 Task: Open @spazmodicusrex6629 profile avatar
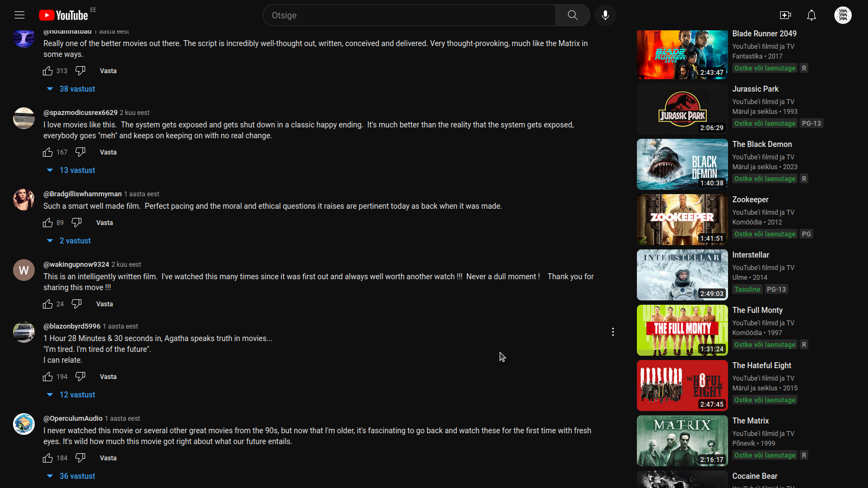point(24,118)
